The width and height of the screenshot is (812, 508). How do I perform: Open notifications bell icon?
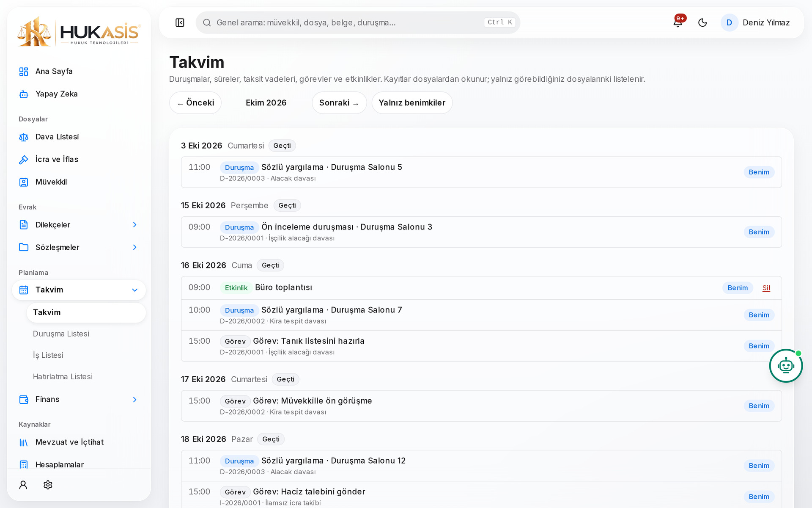(678, 22)
